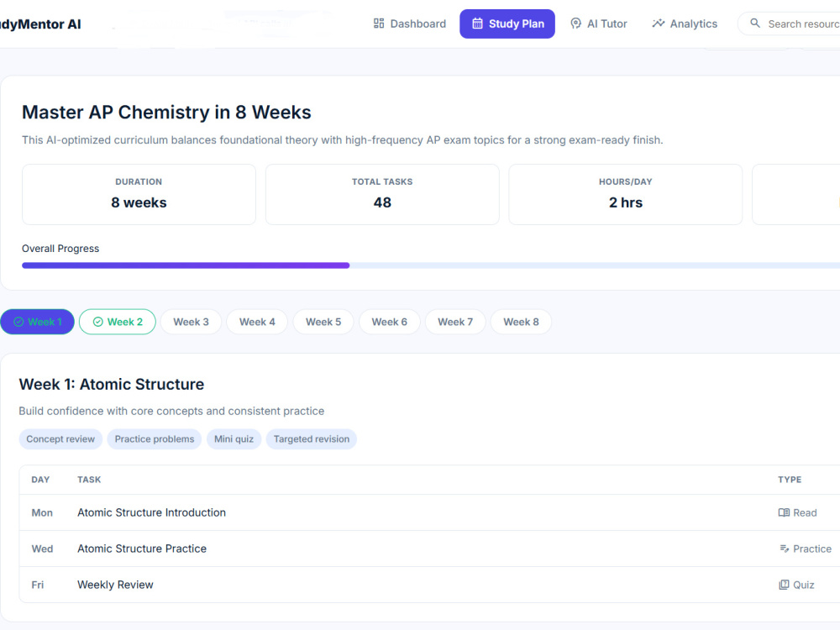The width and height of the screenshot is (840, 630).
Task: Click the Week 1 checkmark icon
Action: click(x=18, y=322)
